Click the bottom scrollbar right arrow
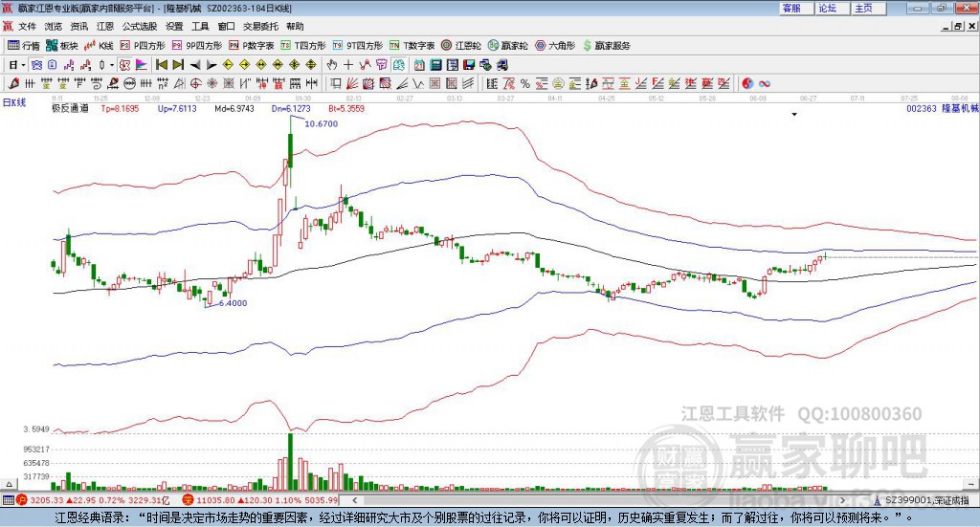The height and width of the screenshot is (527, 980). coord(842,500)
